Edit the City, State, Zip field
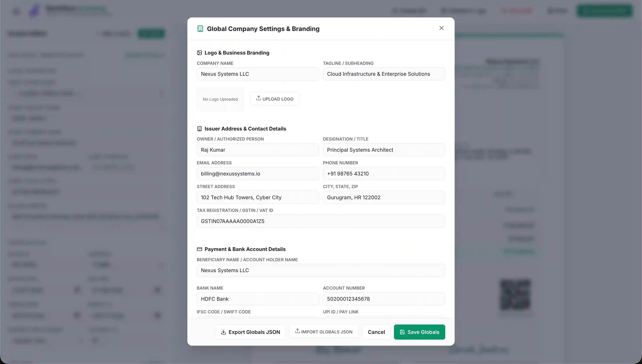This screenshot has width=642, height=364. coord(384,197)
